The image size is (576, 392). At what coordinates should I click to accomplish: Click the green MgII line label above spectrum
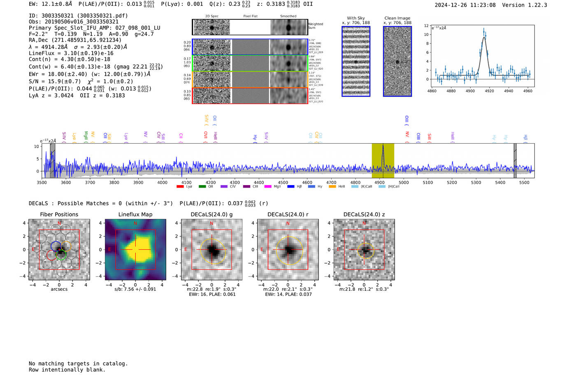click(86, 137)
